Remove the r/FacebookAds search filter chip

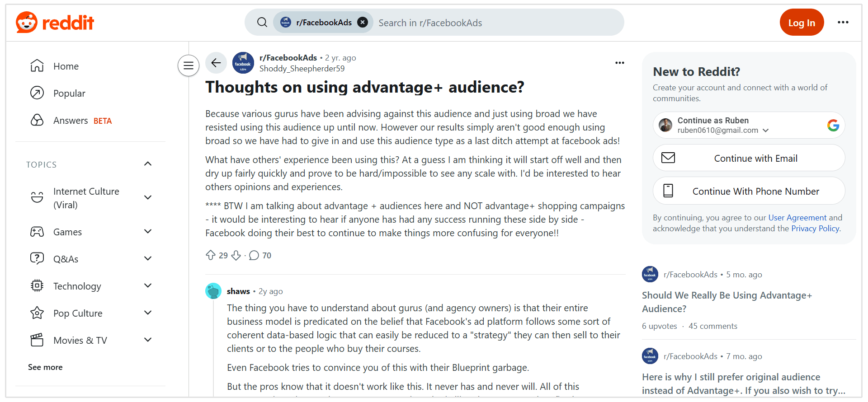[x=363, y=22]
